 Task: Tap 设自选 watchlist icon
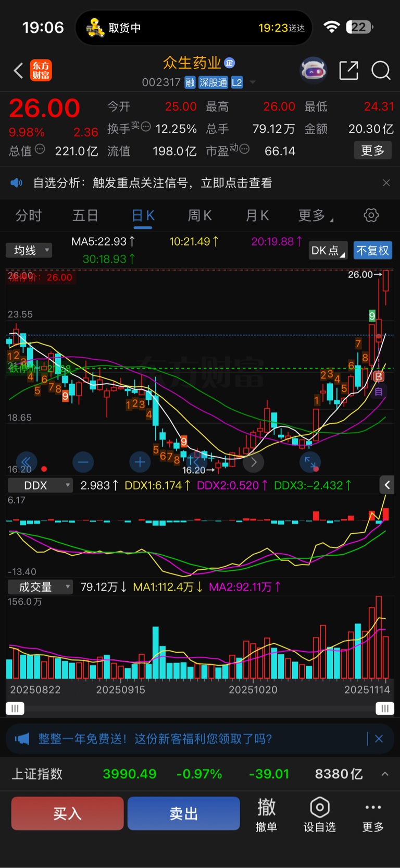point(320,814)
